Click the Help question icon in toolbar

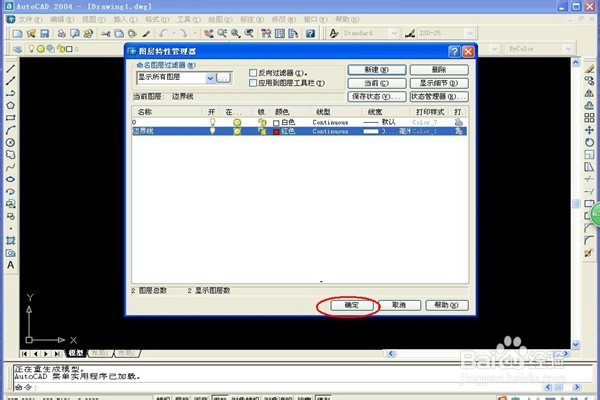(x=310, y=34)
